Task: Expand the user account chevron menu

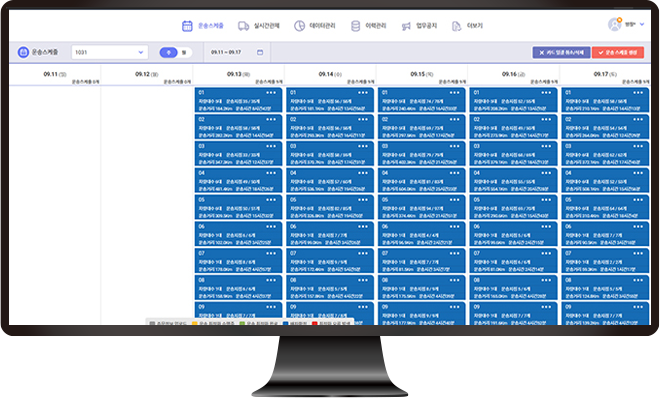Action: tap(642, 24)
